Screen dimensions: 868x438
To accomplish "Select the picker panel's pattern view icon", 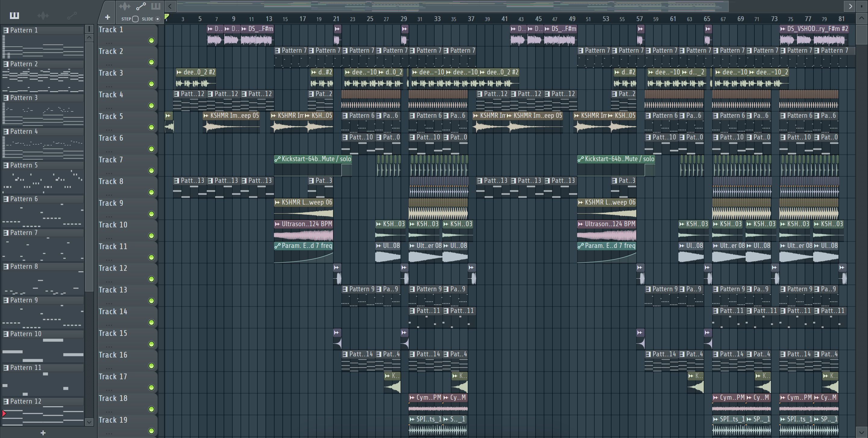I will 14,15.
